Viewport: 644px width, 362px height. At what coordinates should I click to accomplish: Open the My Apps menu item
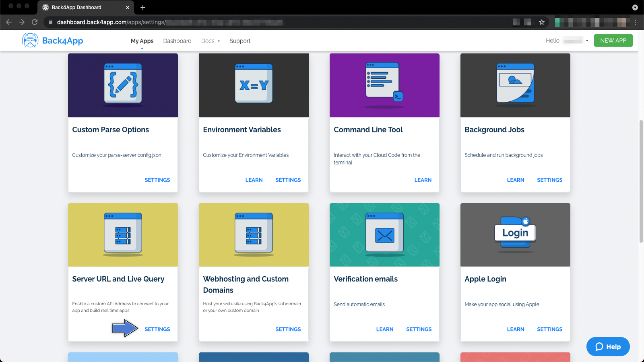coord(142,41)
